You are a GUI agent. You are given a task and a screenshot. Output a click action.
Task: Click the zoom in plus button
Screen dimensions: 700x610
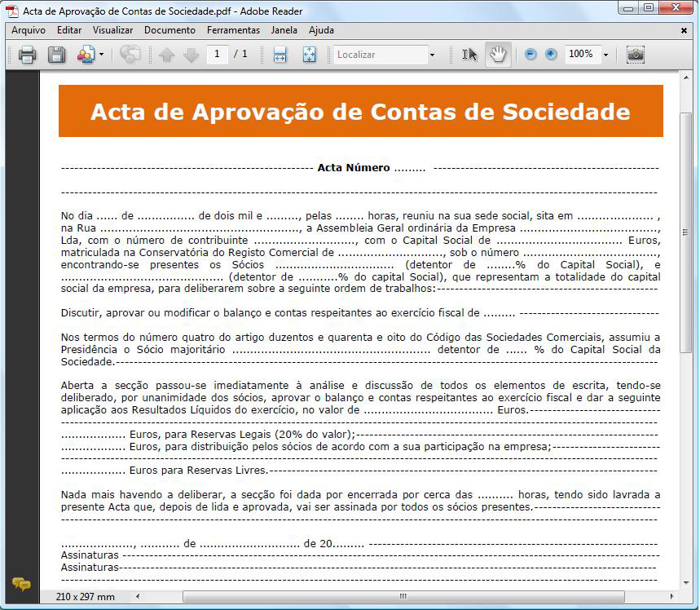click(551, 55)
